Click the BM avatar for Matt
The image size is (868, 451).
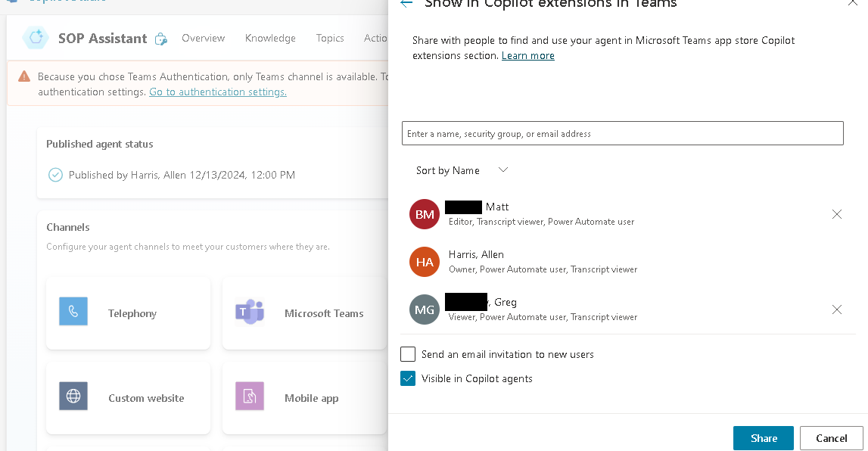point(425,214)
